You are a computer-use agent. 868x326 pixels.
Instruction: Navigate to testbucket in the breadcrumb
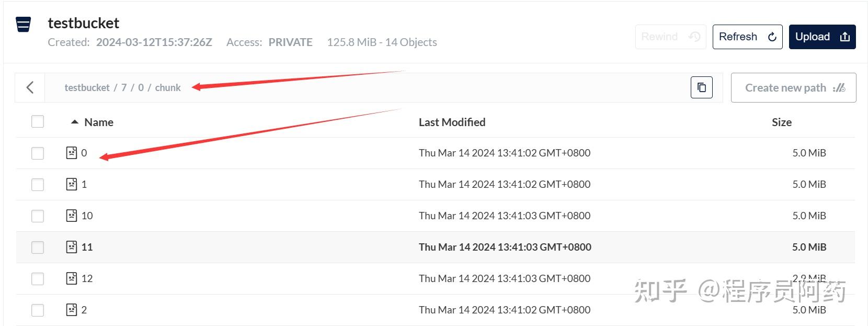point(87,87)
